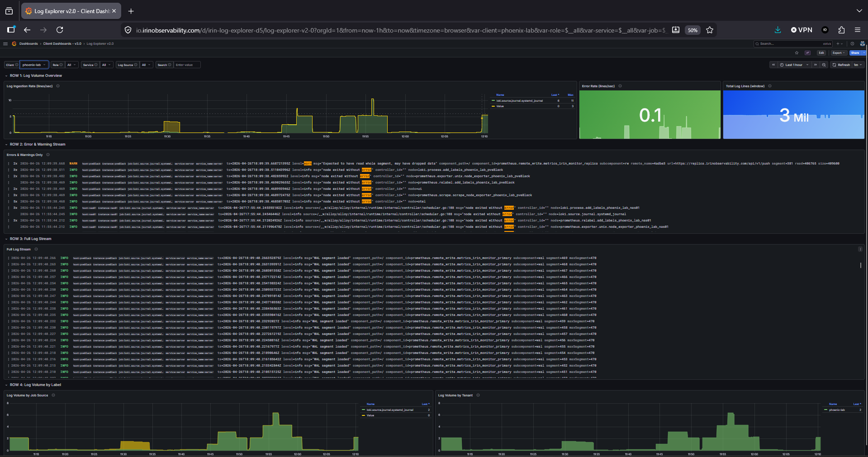The image size is (868, 457).
Task: Focus the Search variable Enter value field
Action: pyautogui.click(x=187, y=65)
